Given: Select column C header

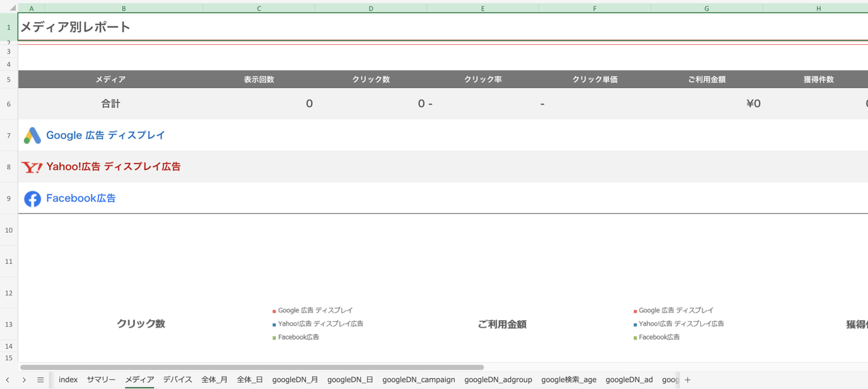Looking at the screenshot, I should pos(259,8).
